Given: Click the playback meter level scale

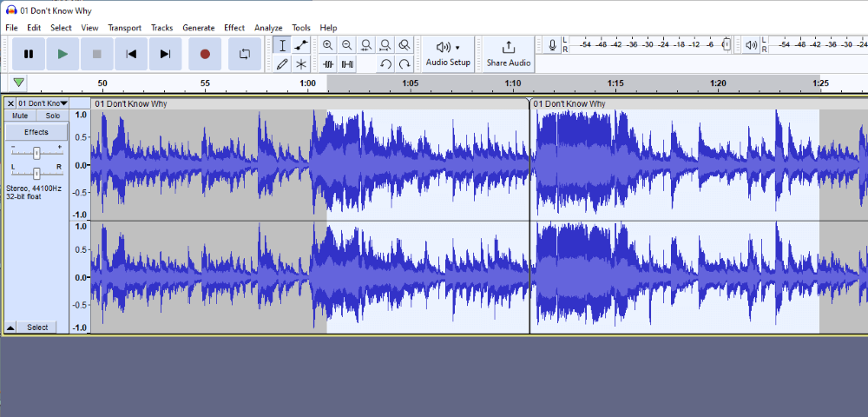Looking at the screenshot, I should [x=819, y=45].
